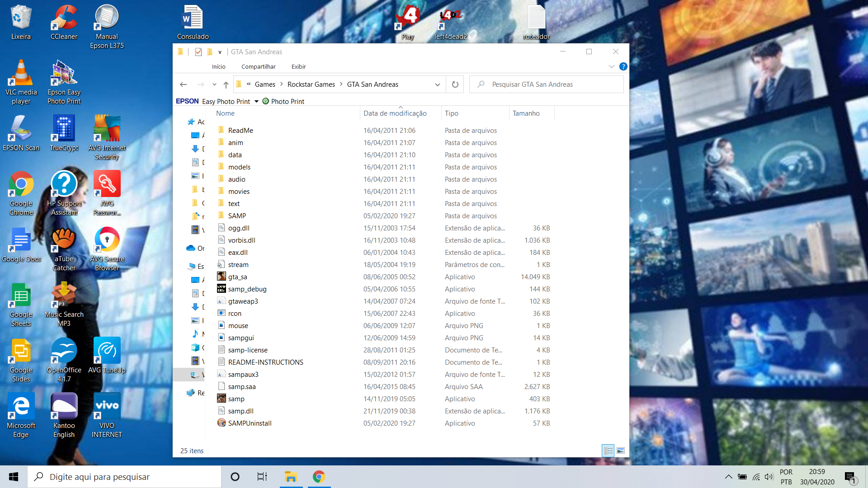Switch to the details view layout button
The width and height of the screenshot is (868, 488).
click(x=608, y=450)
